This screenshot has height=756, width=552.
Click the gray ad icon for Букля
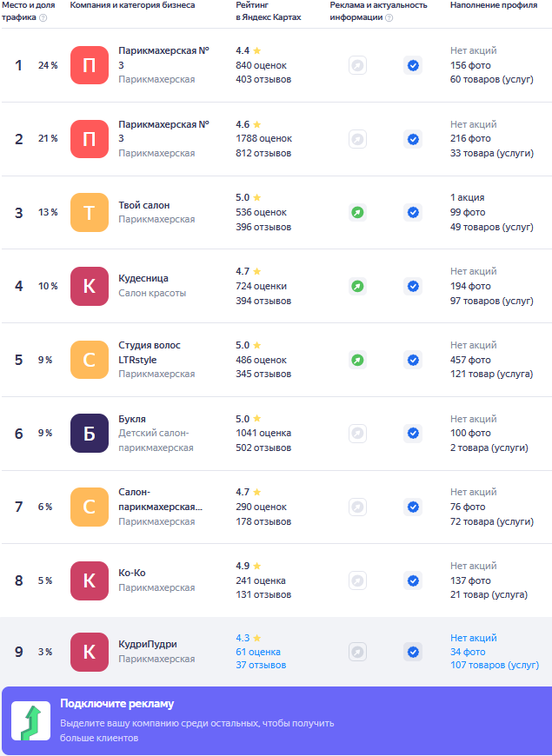click(x=357, y=433)
